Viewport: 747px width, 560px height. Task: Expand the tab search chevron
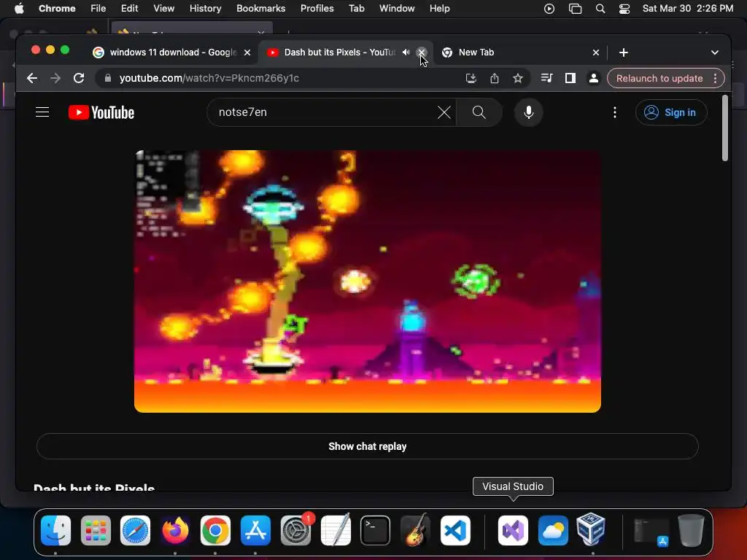tap(715, 52)
